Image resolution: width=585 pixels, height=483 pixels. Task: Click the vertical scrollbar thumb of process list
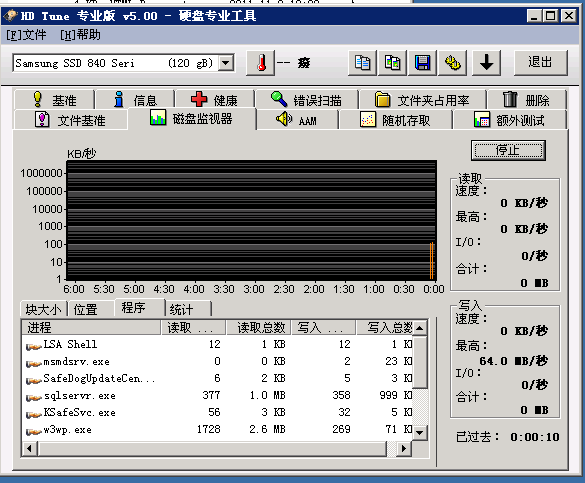pyautogui.click(x=420, y=362)
